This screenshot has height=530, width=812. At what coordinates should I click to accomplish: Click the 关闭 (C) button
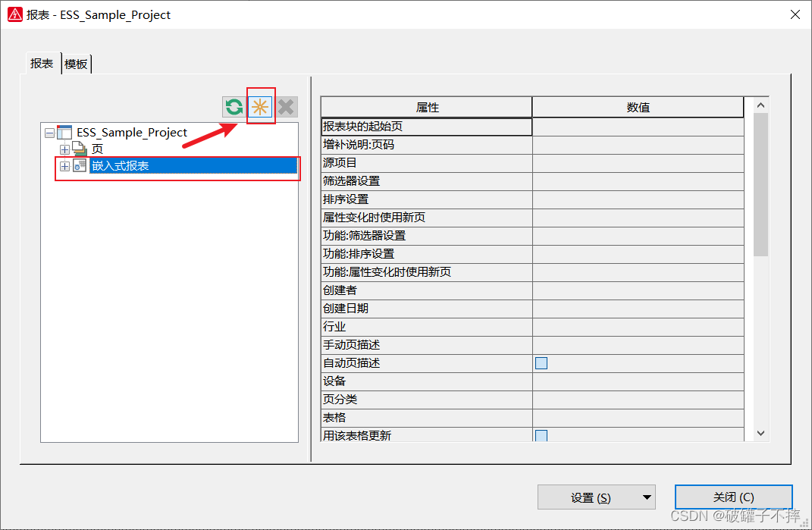click(x=733, y=497)
